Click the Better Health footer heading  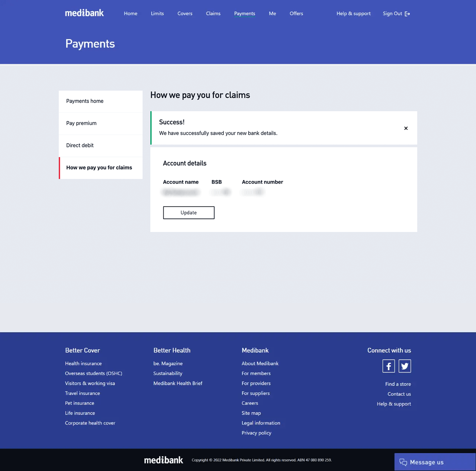tap(172, 350)
